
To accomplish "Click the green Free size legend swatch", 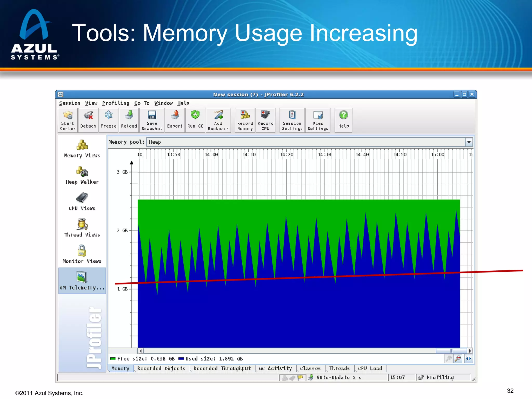I will [113, 359].
